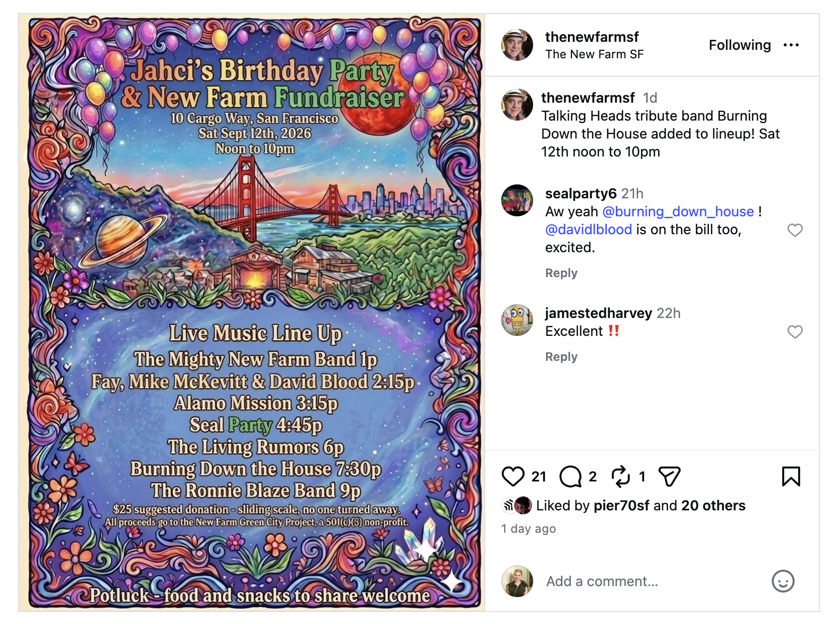Like the post with the heart icon

click(x=513, y=476)
